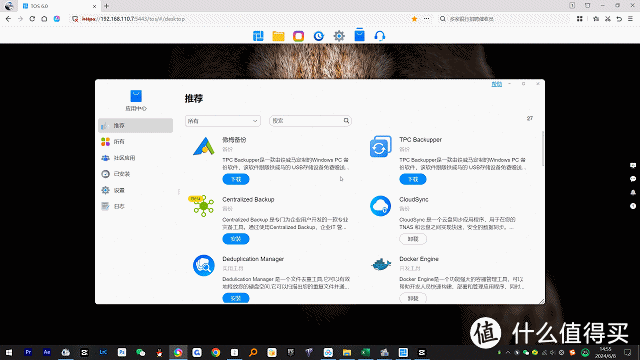640x360 pixels.
Task: Click the CloudSync title text
Action: (x=414, y=199)
